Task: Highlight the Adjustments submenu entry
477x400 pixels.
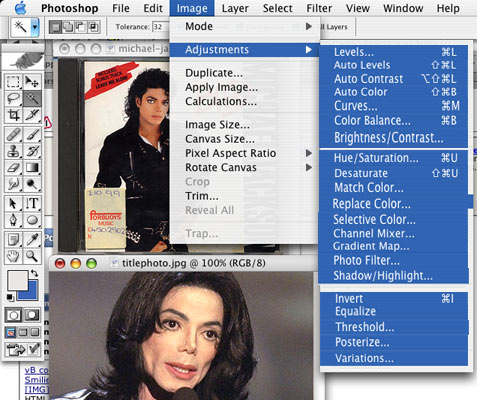Action: tap(244, 50)
